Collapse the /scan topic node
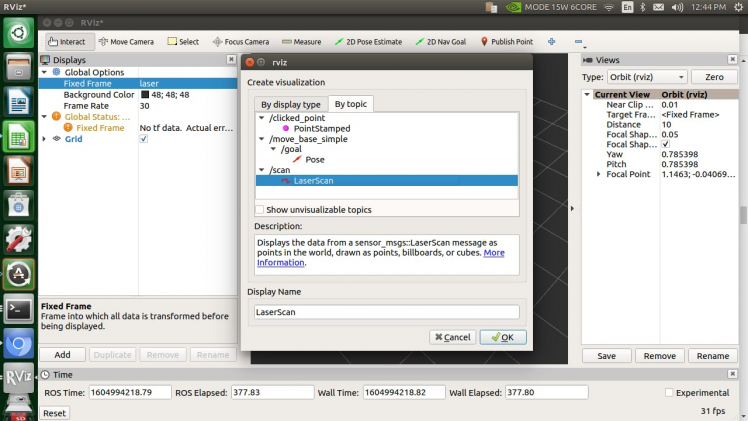The width and height of the screenshot is (748, 421). pyautogui.click(x=261, y=170)
